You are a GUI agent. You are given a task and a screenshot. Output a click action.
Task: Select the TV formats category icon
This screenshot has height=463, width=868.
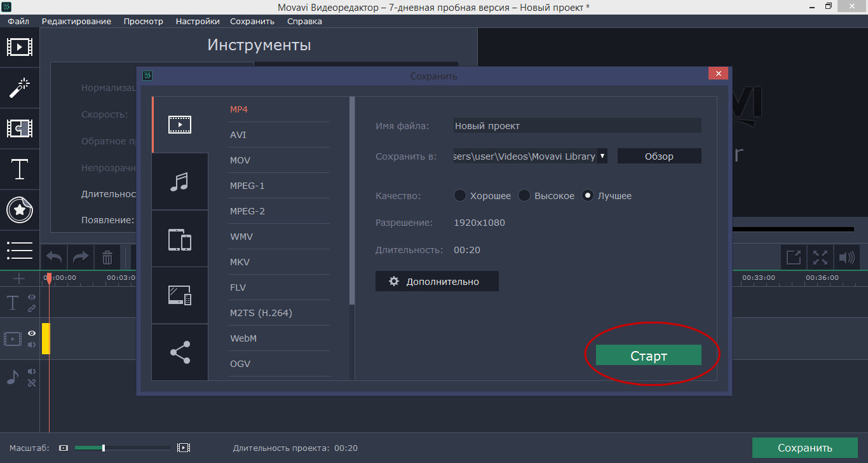click(180, 295)
